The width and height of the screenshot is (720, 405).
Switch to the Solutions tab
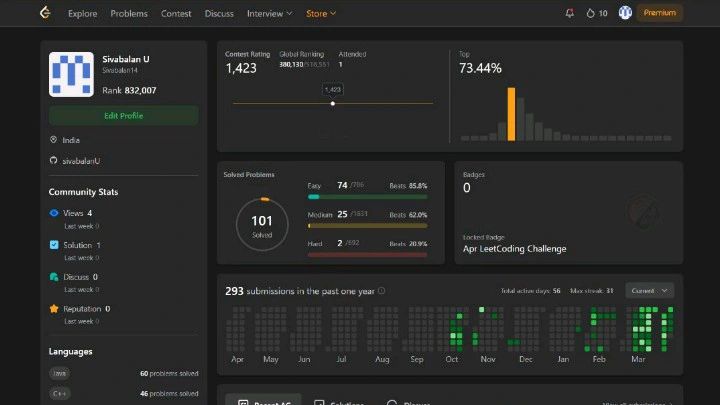[339, 401]
